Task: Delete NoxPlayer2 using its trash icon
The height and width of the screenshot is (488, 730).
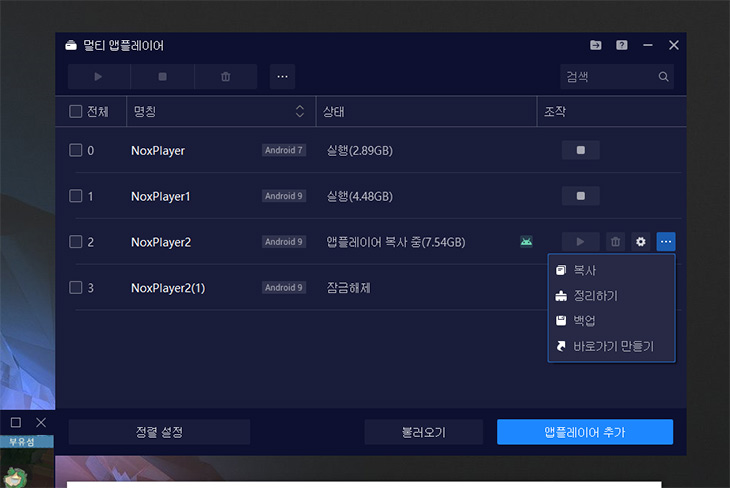Action: pos(615,242)
